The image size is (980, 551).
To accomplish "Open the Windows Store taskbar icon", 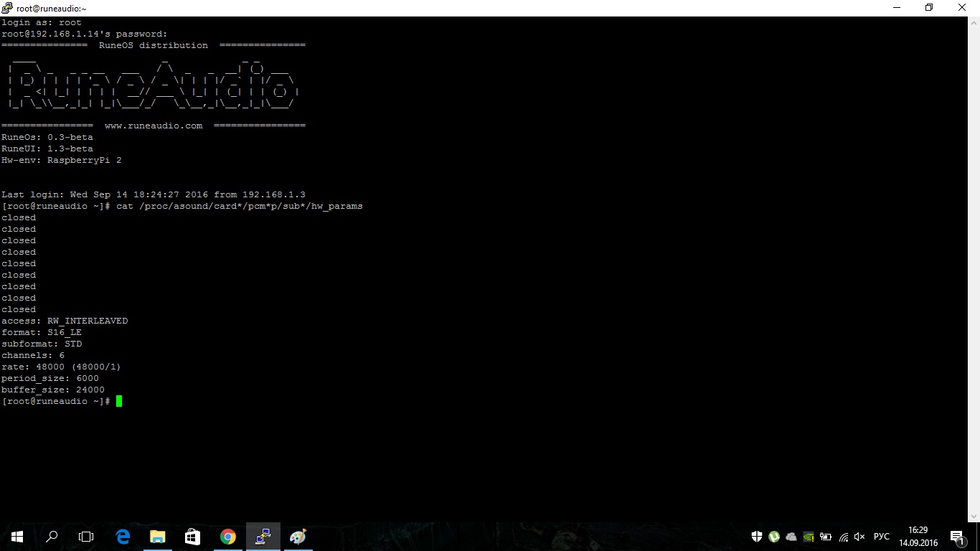I will (x=192, y=537).
